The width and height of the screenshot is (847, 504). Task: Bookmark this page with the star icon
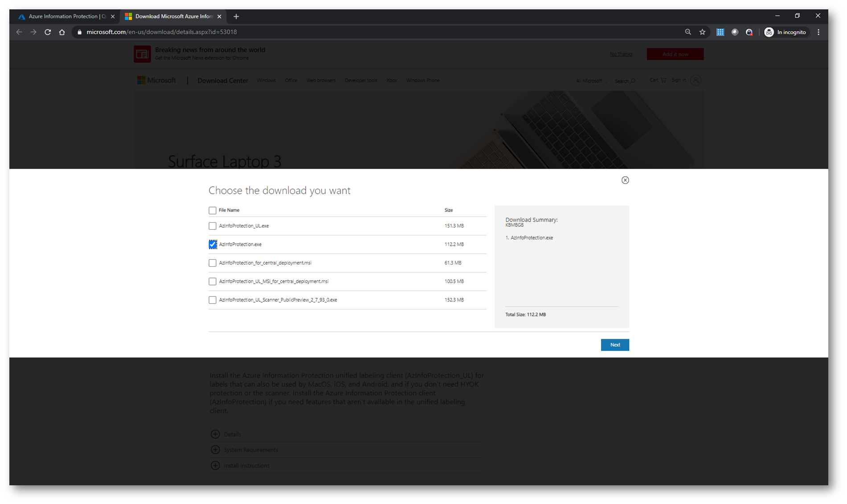pos(702,32)
